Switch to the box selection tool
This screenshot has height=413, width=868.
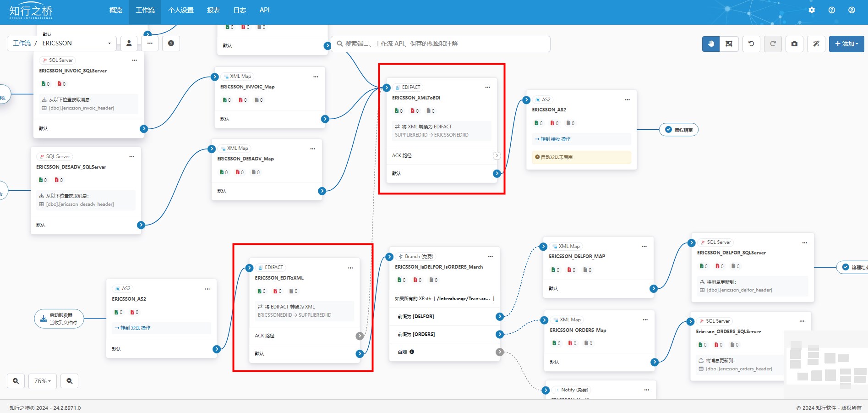[x=729, y=44]
